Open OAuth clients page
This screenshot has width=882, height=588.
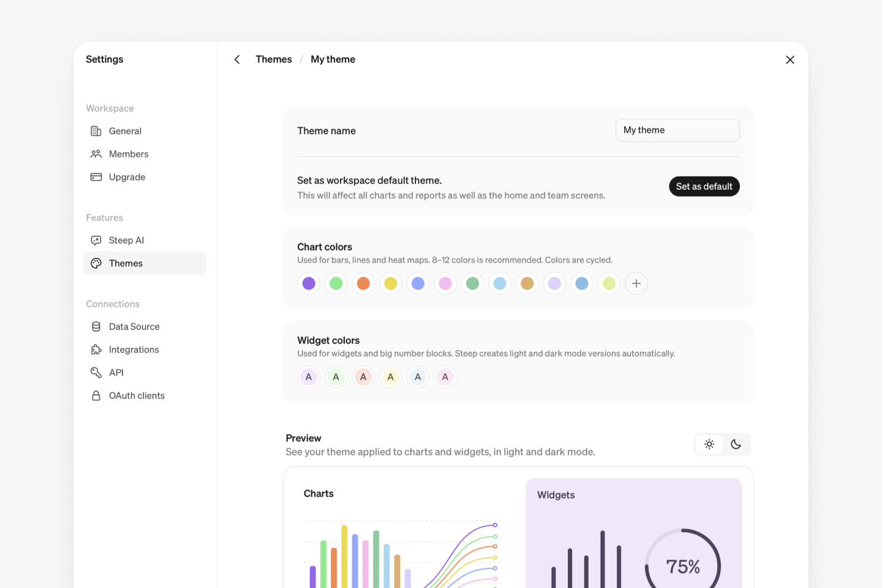pos(145,396)
